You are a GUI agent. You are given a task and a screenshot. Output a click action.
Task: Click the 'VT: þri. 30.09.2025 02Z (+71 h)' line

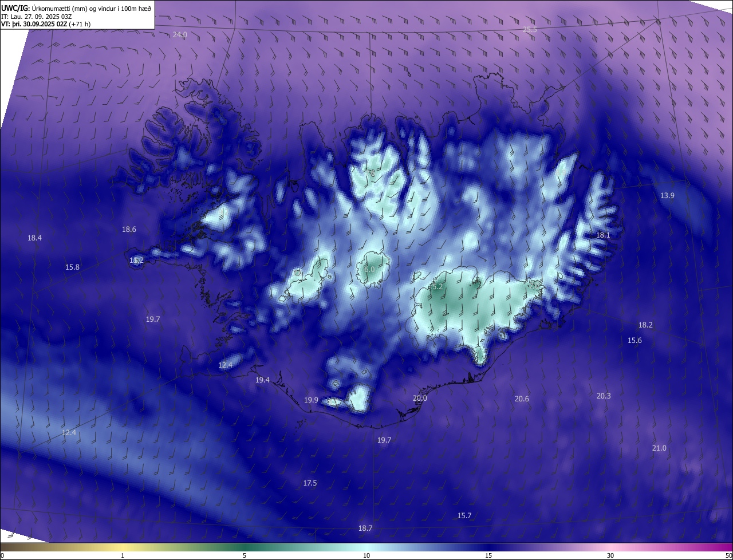pyautogui.click(x=46, y=24)
